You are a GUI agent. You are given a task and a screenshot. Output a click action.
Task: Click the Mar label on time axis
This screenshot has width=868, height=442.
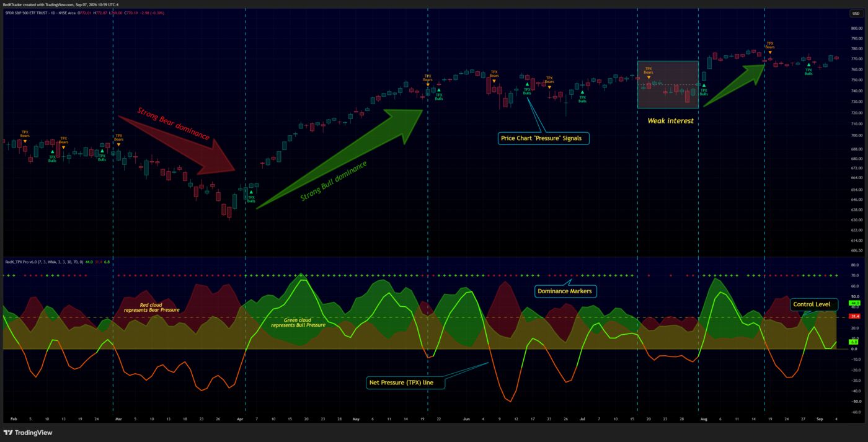pyautogui.click(x=118, y=419)
